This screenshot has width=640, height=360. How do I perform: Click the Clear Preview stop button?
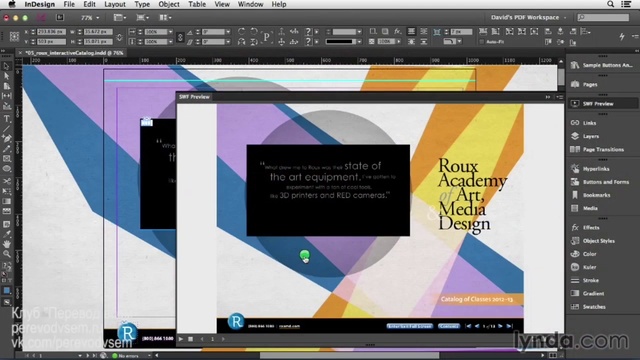191,339
